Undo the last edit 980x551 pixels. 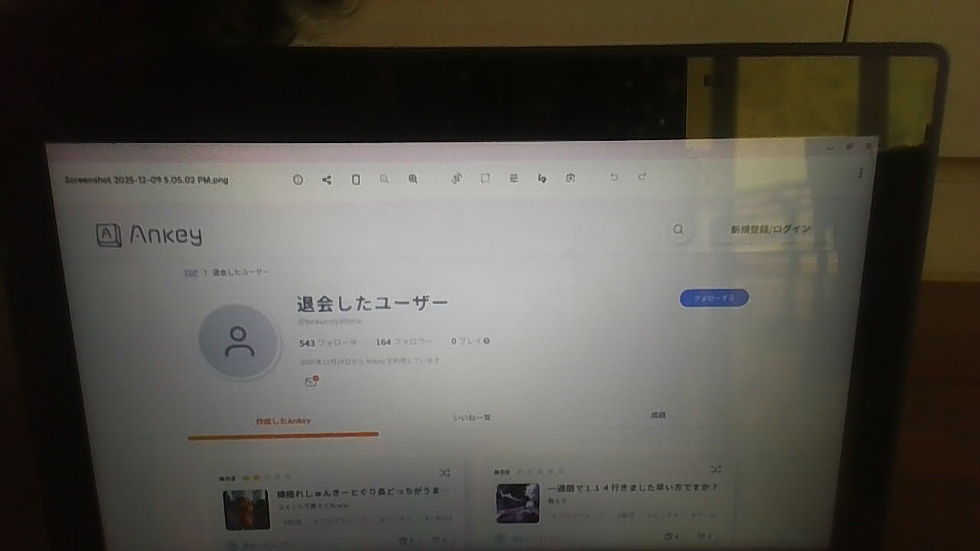pos(613,178)
